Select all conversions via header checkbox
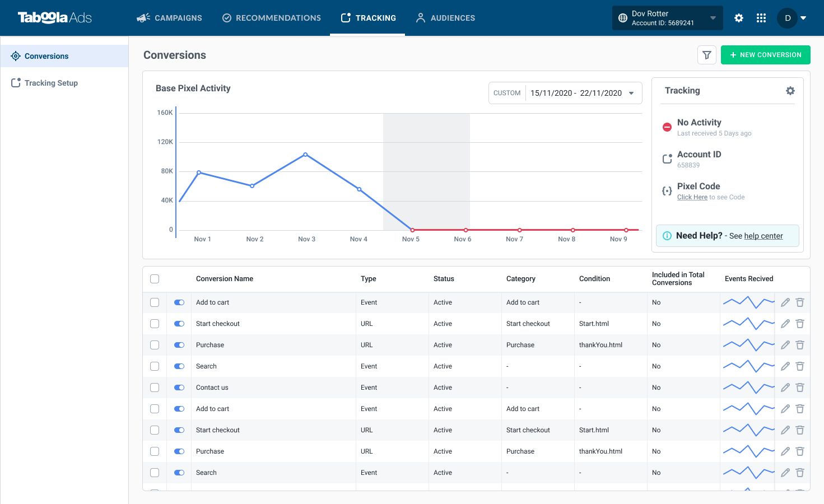The width and height of the screenshot is (824, 504). coord(155,279)
